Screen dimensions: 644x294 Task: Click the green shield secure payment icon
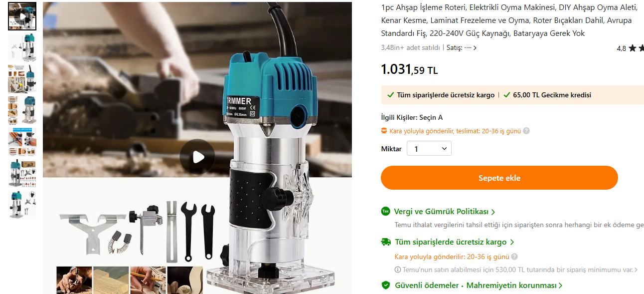coord(385,285)
